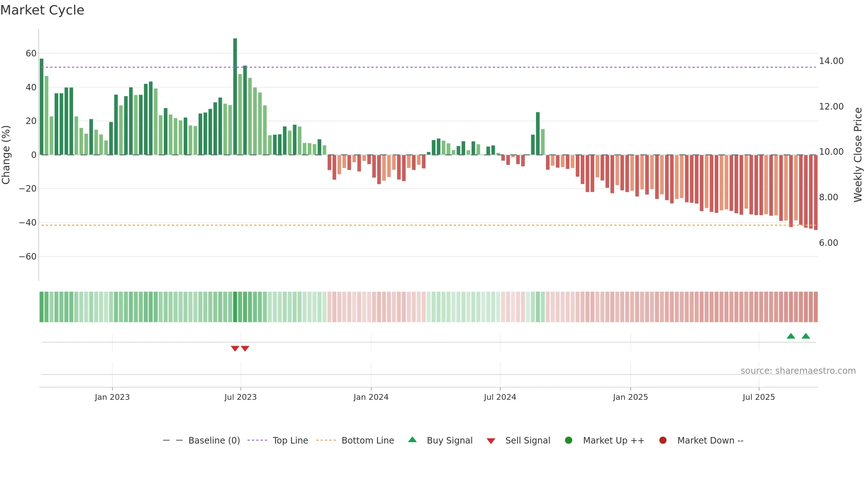This screenshot has height=488, width=868.
Task: Click the Jul 2023 axis label
Action: [241, 397]
